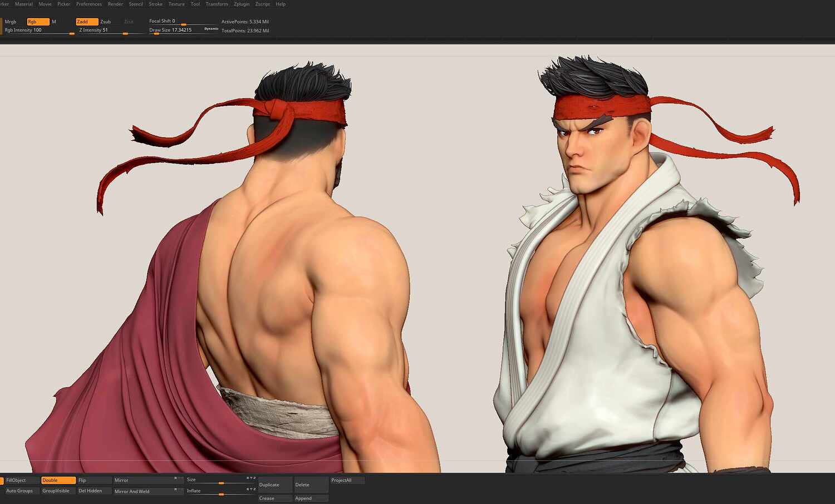Click the Z axis icon beside Inflate
The image size is (835, 504).
click(255, 490)
